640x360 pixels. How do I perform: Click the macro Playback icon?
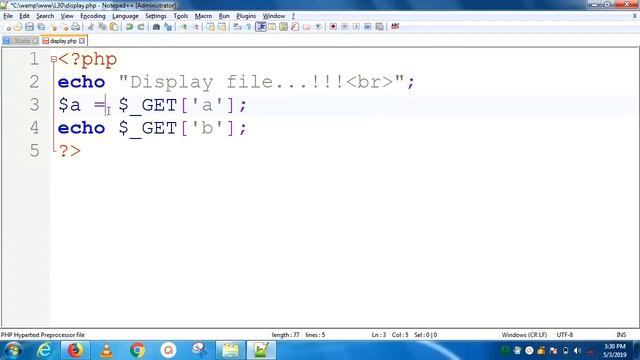click(356, 27)
